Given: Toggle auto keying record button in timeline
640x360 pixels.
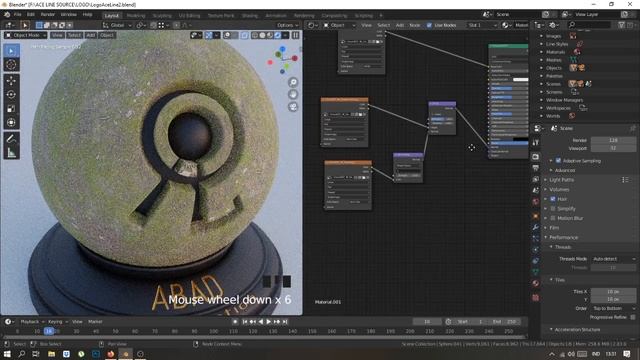Looking at the screenshot, I should click(x=235, y=322).
